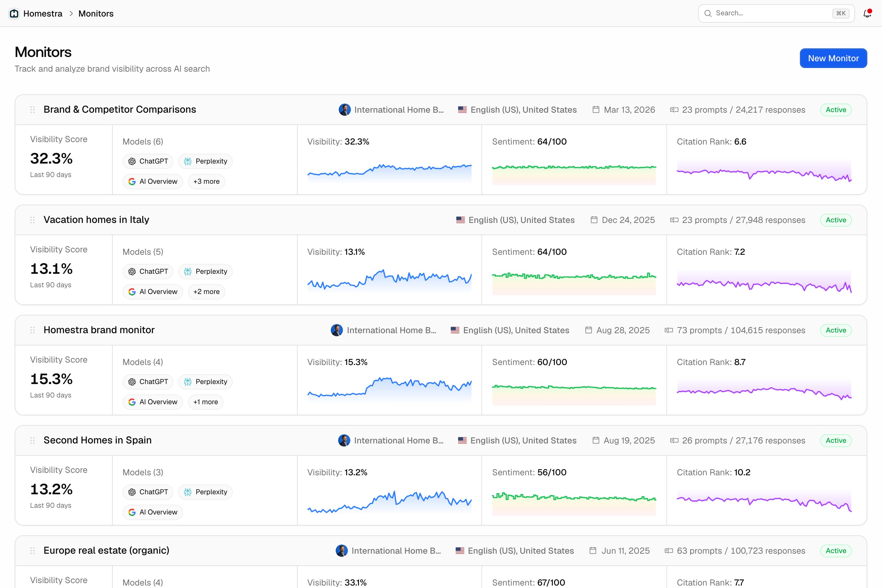Click Active badge of Vacation homes in Italy
Viewport: 882px width, 588px height.
(x=836, y=220)
